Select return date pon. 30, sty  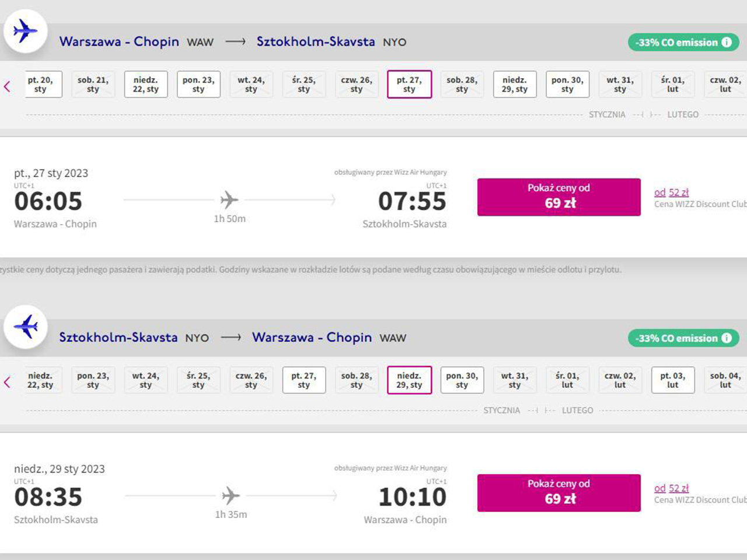click(462, 380)
